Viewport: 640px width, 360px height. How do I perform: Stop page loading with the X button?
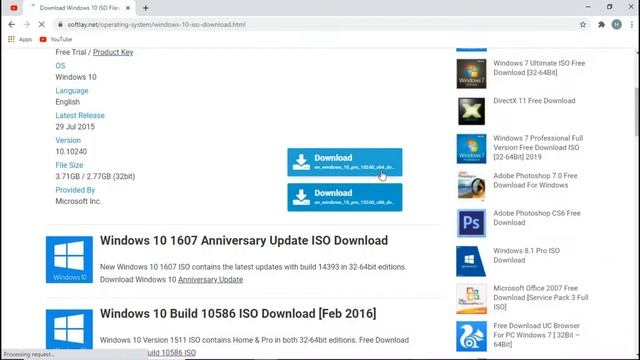[x=42, y=24]
